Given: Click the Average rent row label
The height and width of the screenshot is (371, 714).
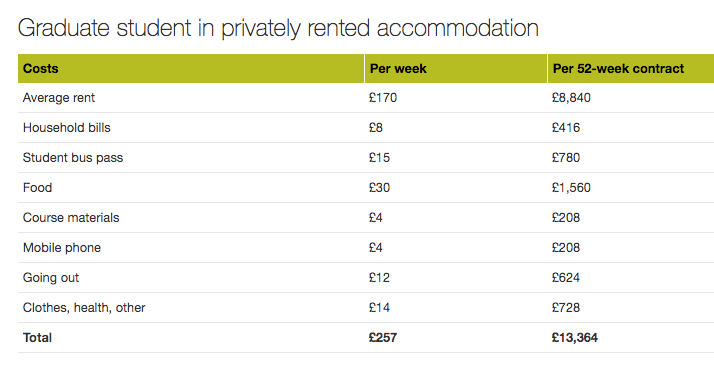Looking at the screenshot, I should click(59, 98).
